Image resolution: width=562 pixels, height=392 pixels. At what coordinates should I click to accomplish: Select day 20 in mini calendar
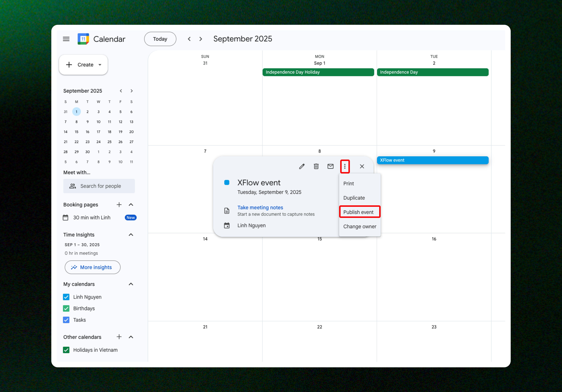(x=131, y=132)
